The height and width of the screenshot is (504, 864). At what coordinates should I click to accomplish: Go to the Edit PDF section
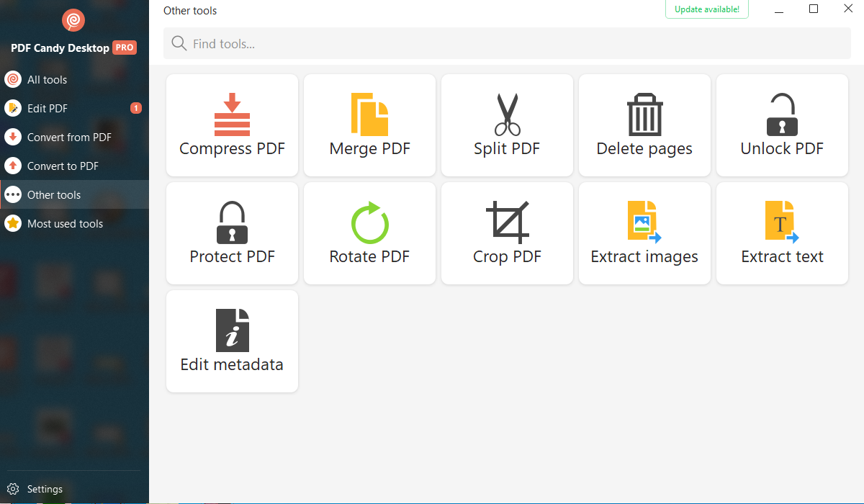(48, 109)
